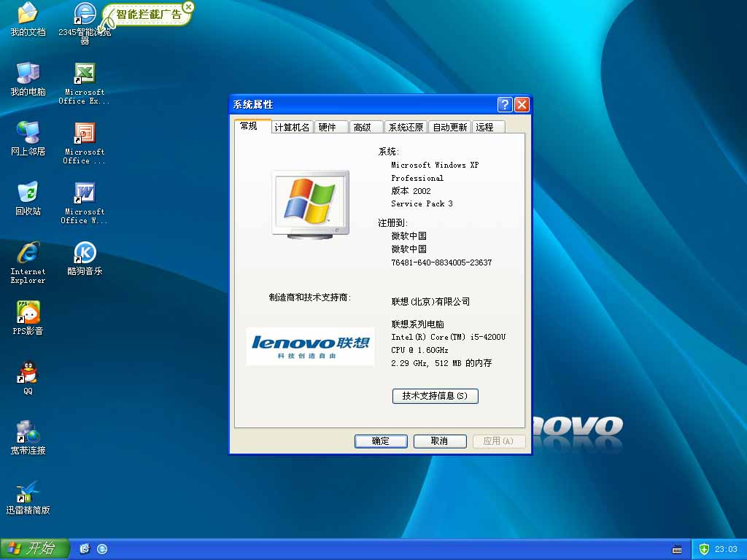Confirm with the 确定 button
This screenshot has width=747, height=560.
click(381, 441)
